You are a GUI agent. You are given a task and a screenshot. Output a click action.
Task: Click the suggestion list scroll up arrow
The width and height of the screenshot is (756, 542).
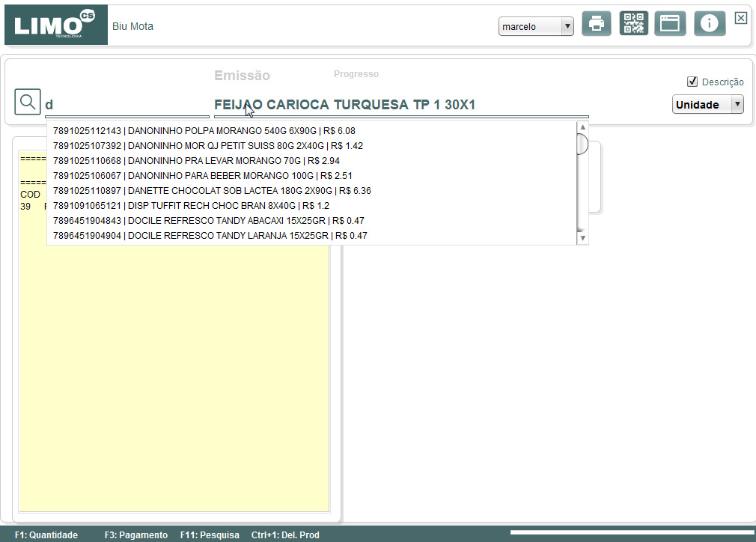(582, 127)
